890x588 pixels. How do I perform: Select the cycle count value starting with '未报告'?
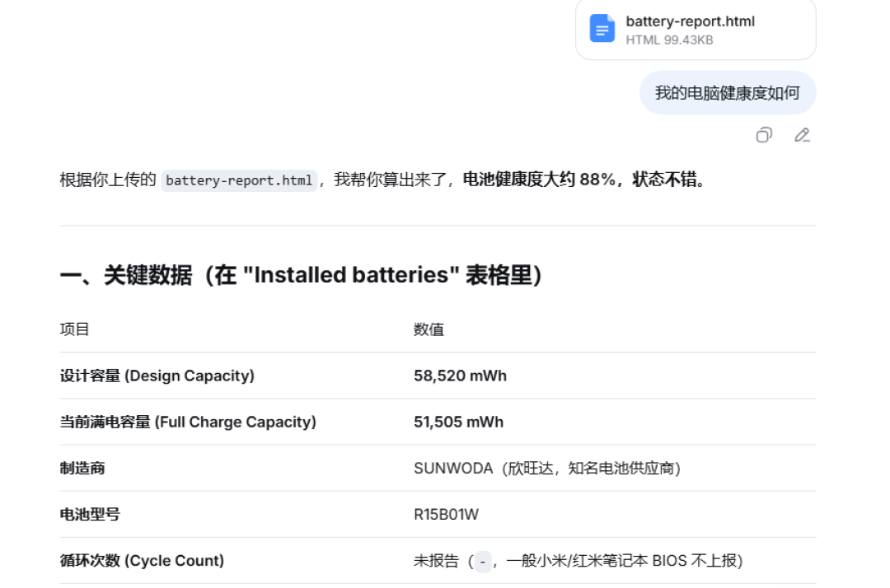click(x=578, y=561)
